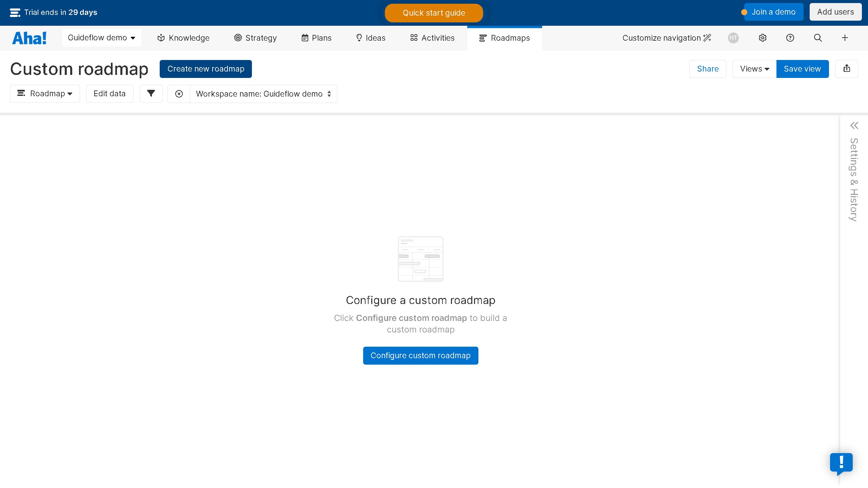This screenshot has height=488, width=868.
Task: Go to the Ideas tab
Action: 371,38
